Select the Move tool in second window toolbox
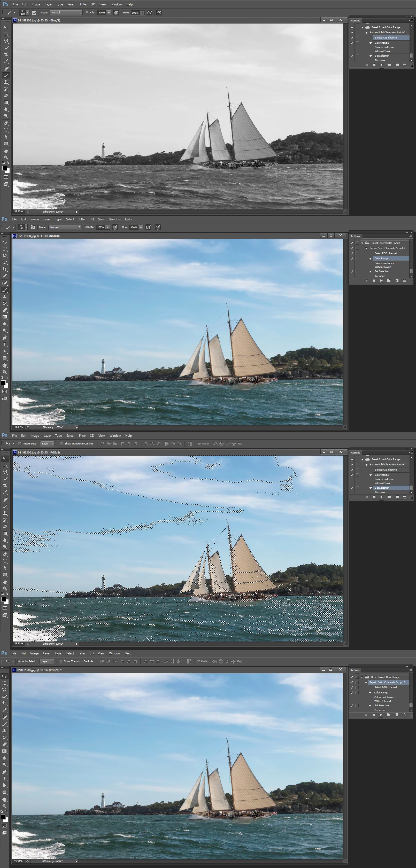The height and width of the screenshot is (868, 416). point(5,242)
